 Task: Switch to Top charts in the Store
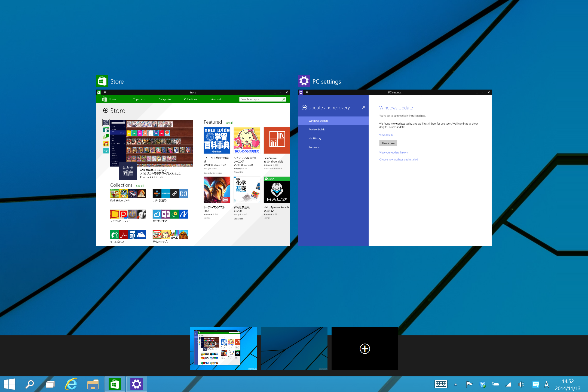(139, 99)
